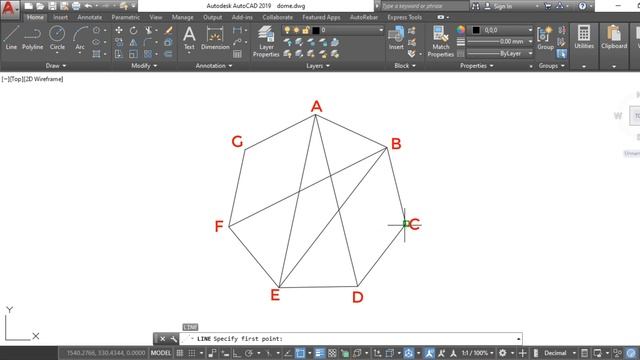Select the Dimension tool
Screen dimensions: 640x360
[215, 38]
